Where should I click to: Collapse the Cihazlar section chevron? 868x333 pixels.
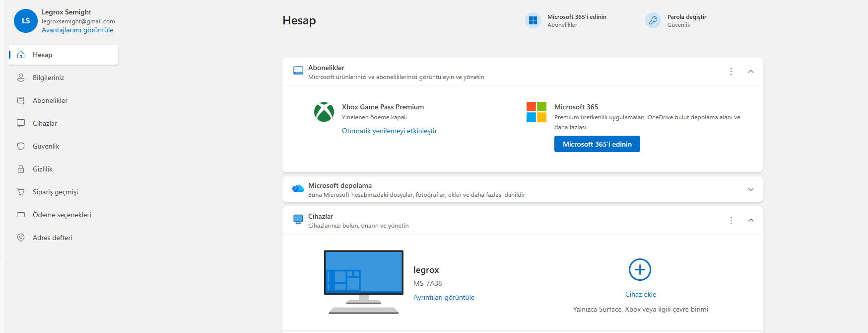coord(751,220)
